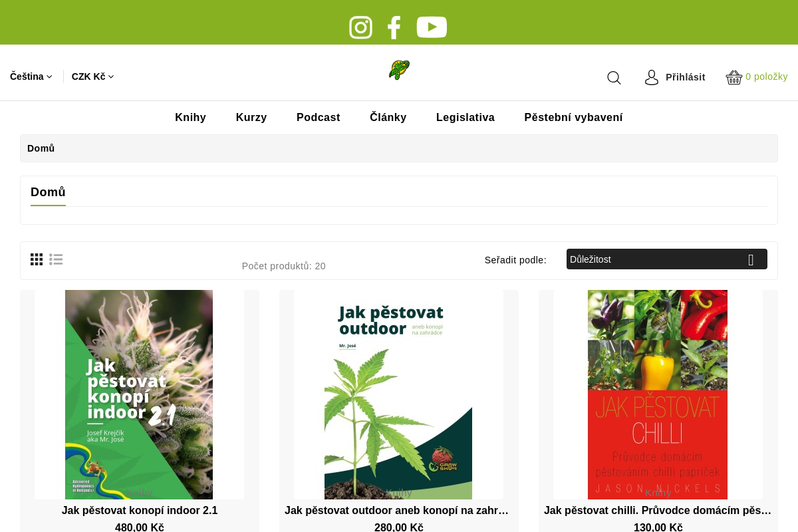Switch to grid view layout
Image resolution: width=798 pixels, height=532 pixels.
pos(37,259)
